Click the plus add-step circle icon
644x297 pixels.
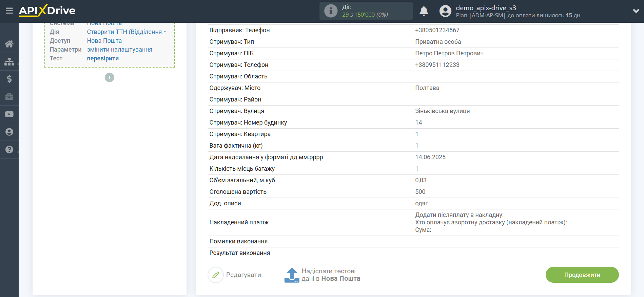pos(109,77)
